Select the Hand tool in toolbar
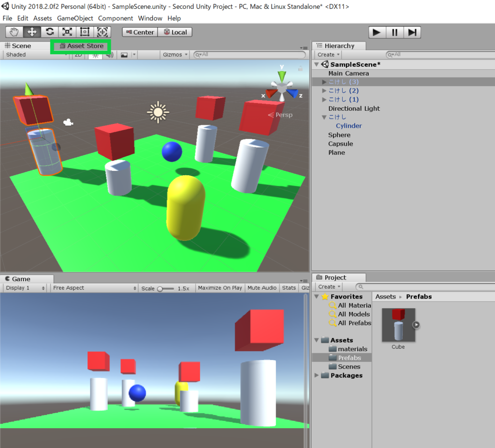The image size is (495, 448). pyautogui.click(x=15, y=32)
